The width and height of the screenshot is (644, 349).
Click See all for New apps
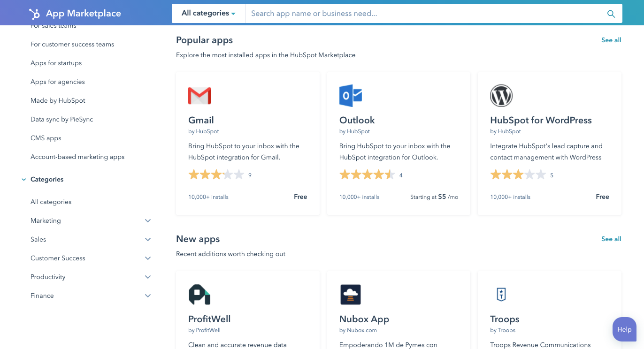[x=611, y=239]
